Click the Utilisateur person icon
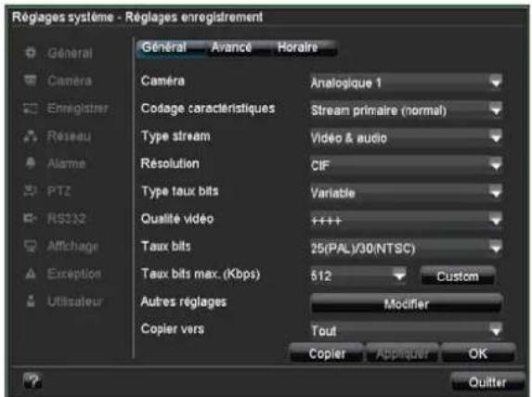Image resolution: width=532 pixels, height=397 pixels. [x=31, y=301]
